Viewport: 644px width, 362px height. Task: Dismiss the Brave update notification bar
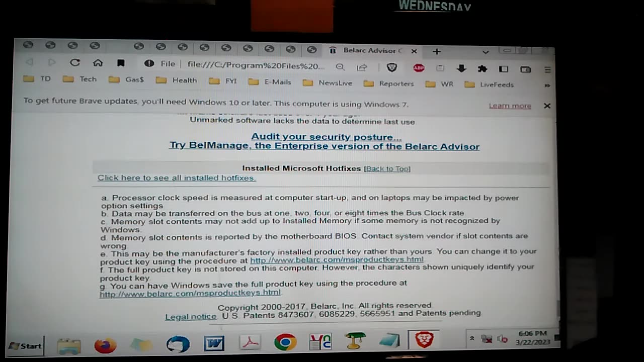click(547, 106)
